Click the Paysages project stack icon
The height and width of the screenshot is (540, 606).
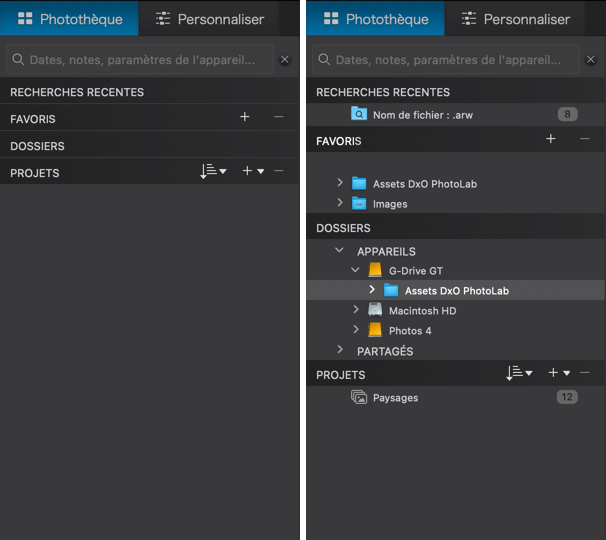point(359,397)
